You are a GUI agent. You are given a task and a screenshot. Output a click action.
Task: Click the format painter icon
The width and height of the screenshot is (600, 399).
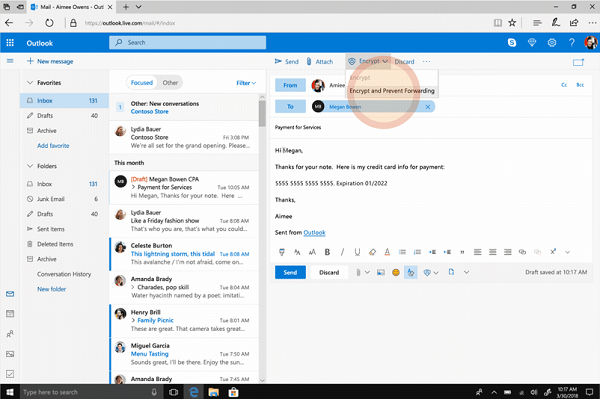coord(282,252)
